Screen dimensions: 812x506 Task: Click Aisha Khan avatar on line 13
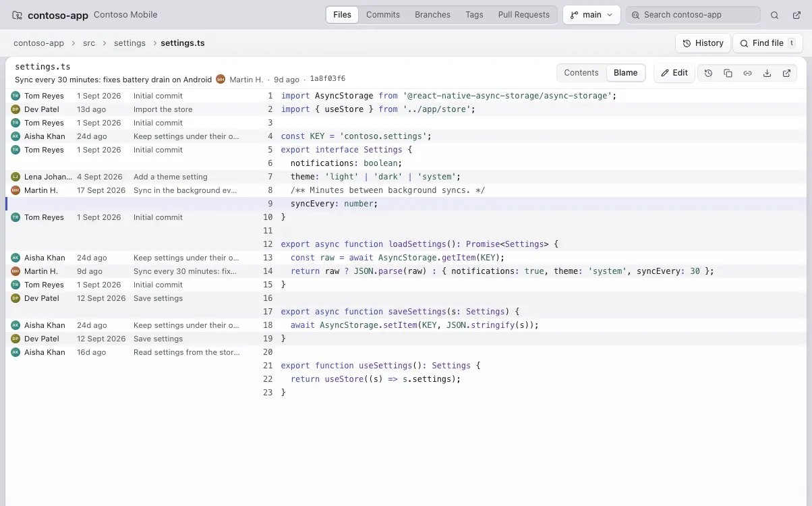pyautogui.click(x=16, y=258)
